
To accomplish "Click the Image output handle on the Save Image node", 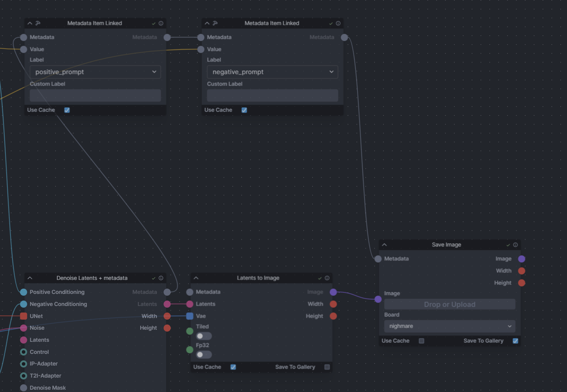I will pos(521,259).
